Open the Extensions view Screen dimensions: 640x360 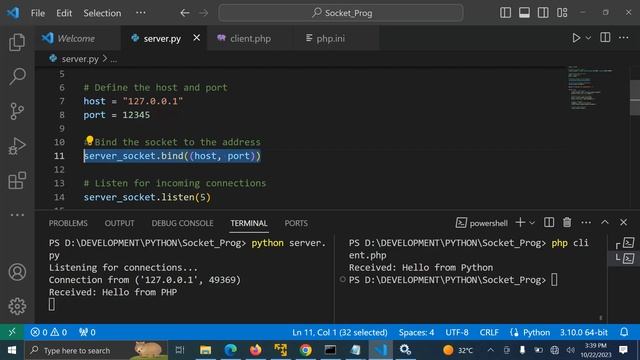tap(17, 180)
